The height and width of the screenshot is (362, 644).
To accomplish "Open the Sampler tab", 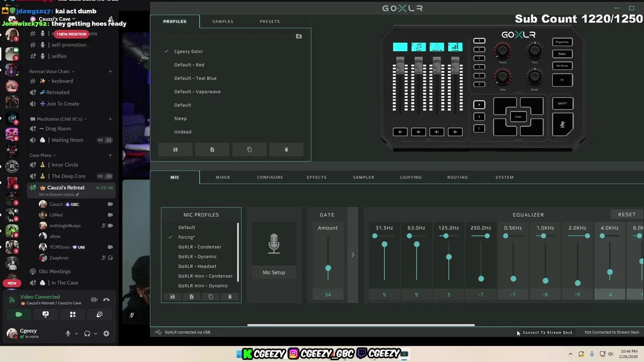I will point(363,177).
